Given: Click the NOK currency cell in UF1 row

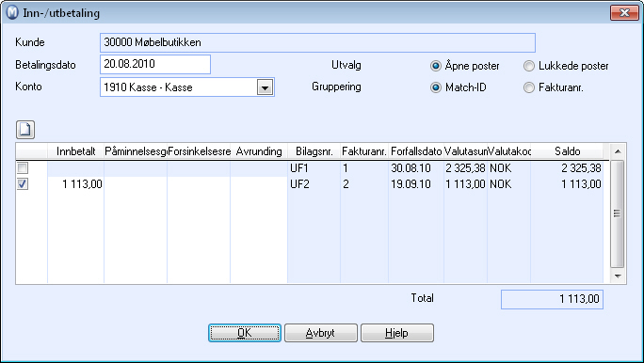Looking at the screenshot, I should [x=508, y=167].
